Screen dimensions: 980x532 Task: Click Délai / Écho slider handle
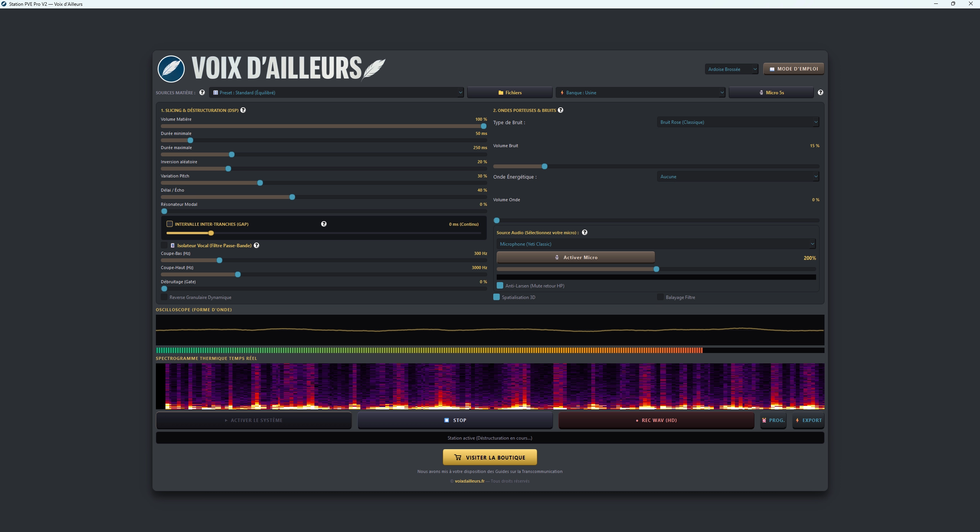click(292, 197)
